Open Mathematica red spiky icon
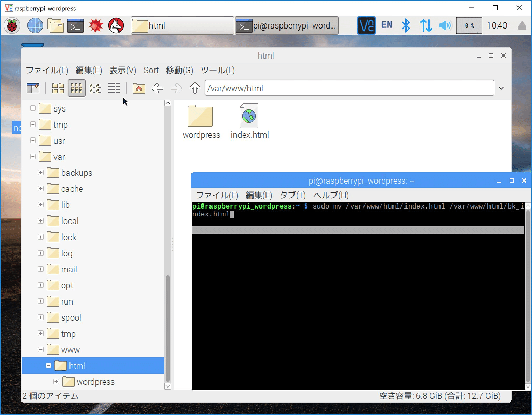 coord(96,25)
